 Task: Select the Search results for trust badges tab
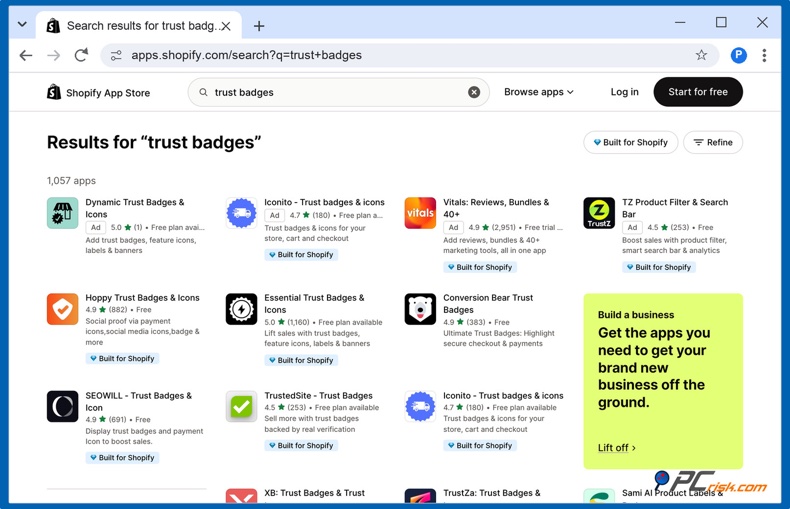click(139, 26)
